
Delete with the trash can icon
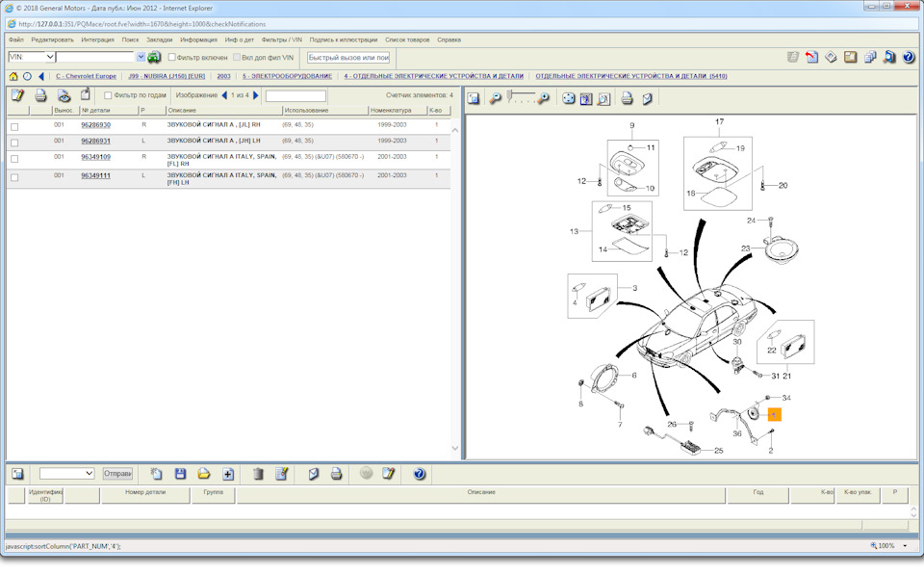258,474
